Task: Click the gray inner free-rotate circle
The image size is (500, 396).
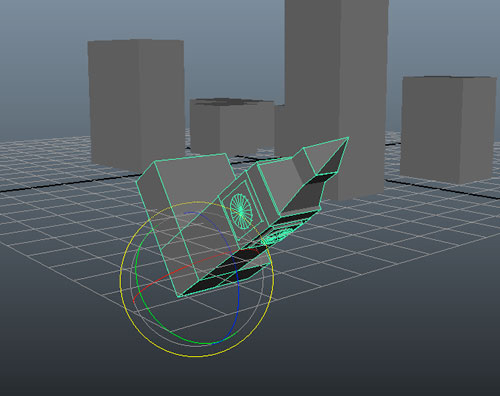Action: coord(133,293)
